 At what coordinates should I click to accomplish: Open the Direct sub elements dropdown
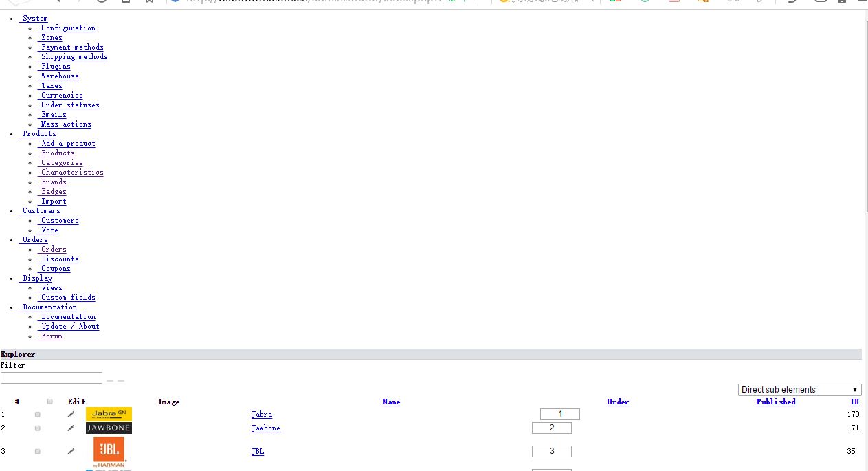pyautogui.click(x=799, y=390)
